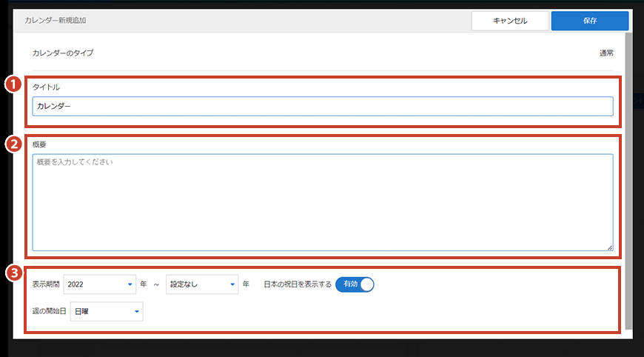Disable the 日本の祝日を表示する toggle
The height and width of the screenshot is (357, 644).
(355, 284)
